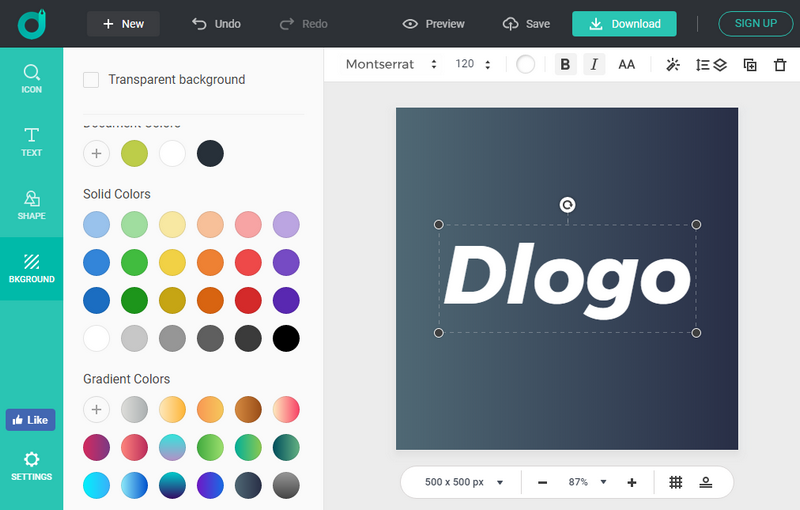Toggle bold text formatting
This screenshot has width=800, height=510.
click(565, 65)
